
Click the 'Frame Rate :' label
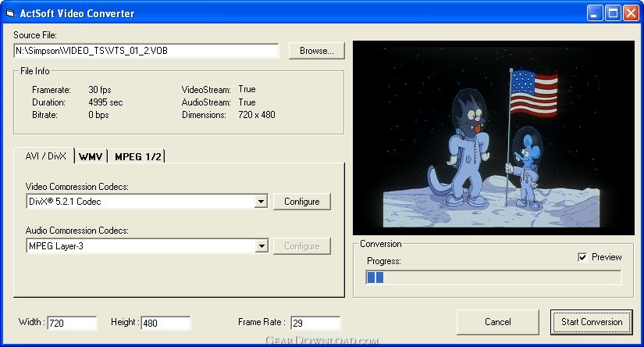(262, 322)
